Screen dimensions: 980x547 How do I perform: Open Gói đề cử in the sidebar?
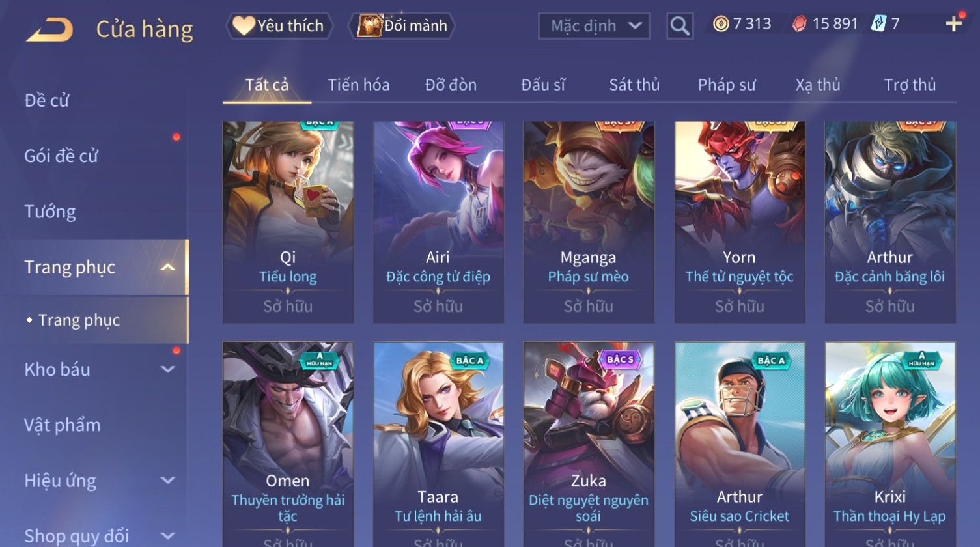(61, 156)
